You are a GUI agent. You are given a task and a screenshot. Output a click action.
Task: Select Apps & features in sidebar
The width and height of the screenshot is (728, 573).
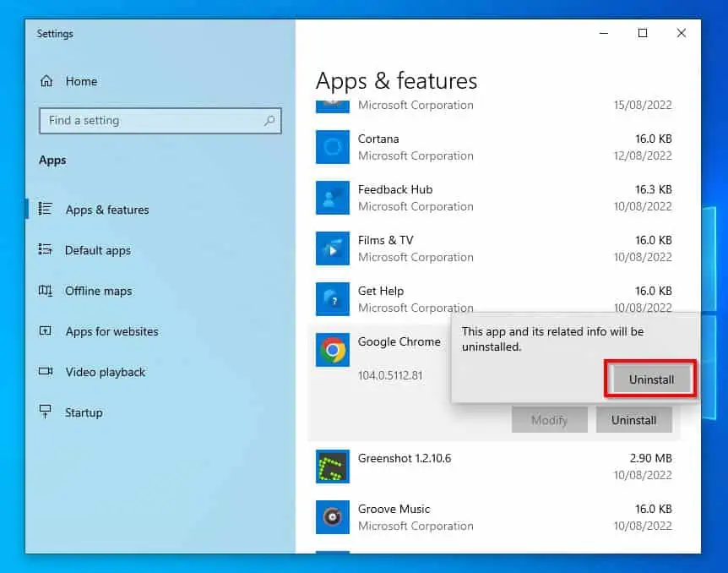point(107,210)
